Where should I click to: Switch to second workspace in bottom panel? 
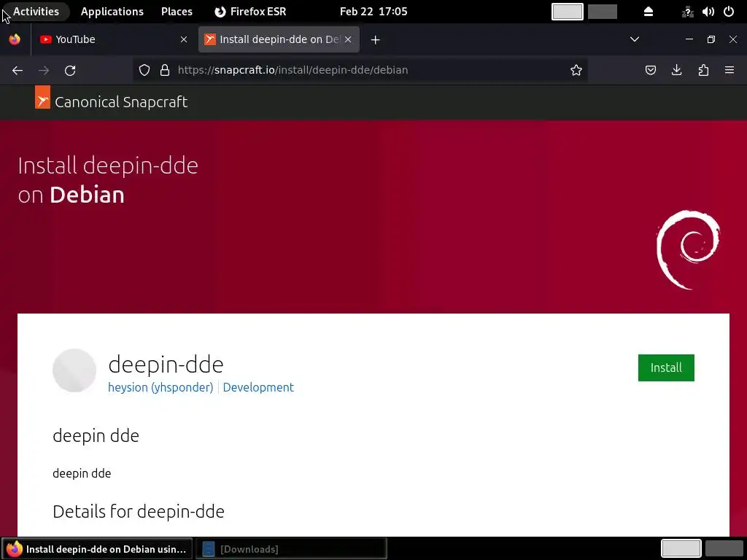click(724, 549)
